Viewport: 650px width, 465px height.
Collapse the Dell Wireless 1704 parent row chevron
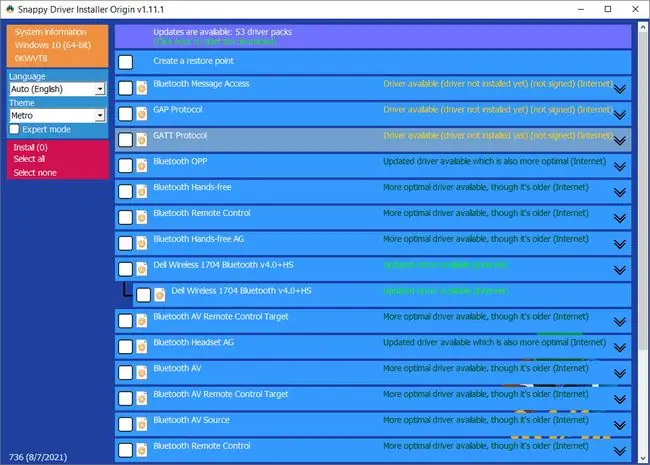point(620,270)
